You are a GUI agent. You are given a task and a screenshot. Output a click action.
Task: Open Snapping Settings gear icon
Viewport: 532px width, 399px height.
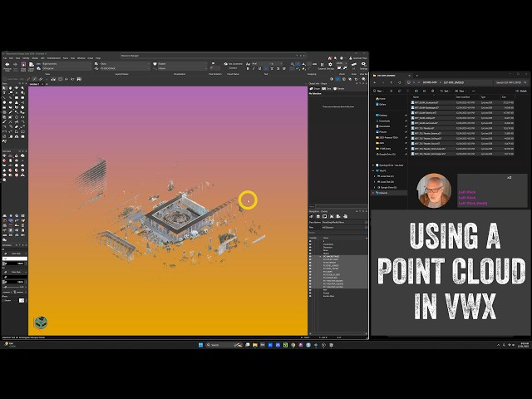330,64
